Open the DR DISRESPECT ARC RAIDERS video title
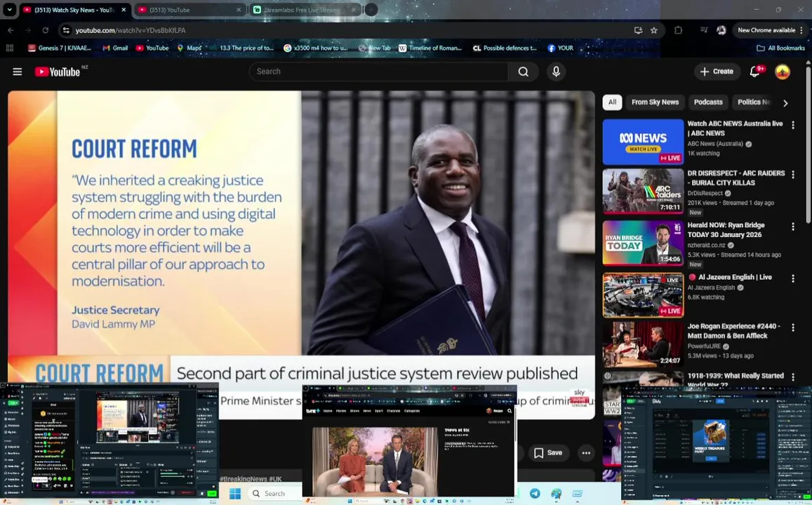 (x=736, y=178)
